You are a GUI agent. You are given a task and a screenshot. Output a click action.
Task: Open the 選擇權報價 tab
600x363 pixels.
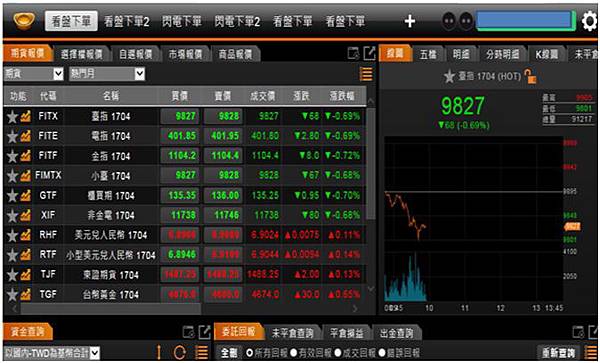click(82, 54)
